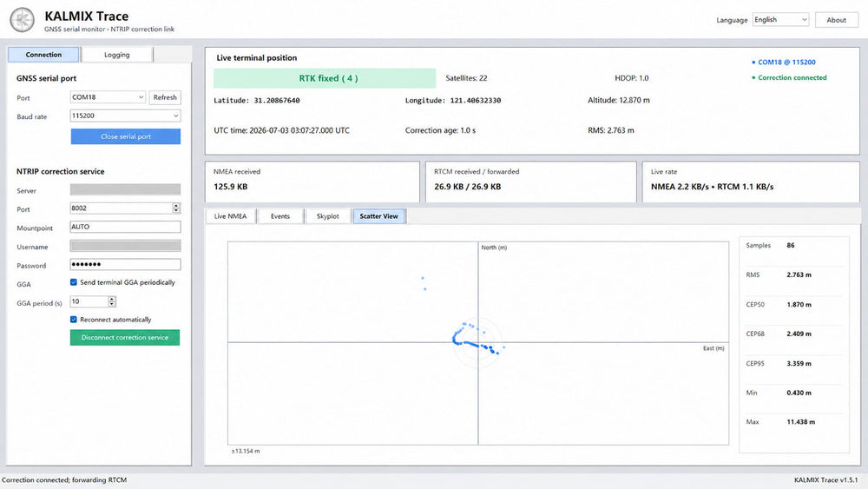Click the CEP68 2.409 m value

point(799,334)
